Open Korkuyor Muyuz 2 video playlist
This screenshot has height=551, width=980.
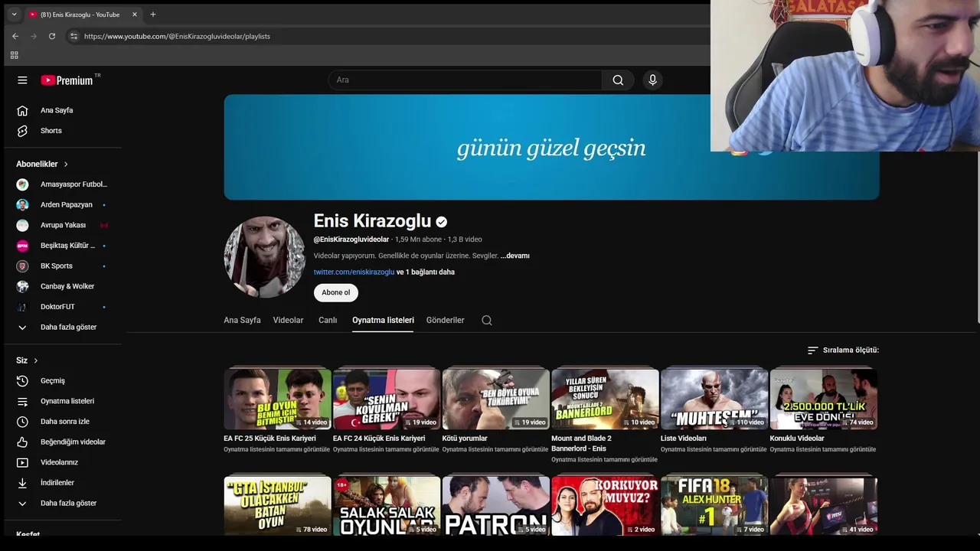click(605, 505)
